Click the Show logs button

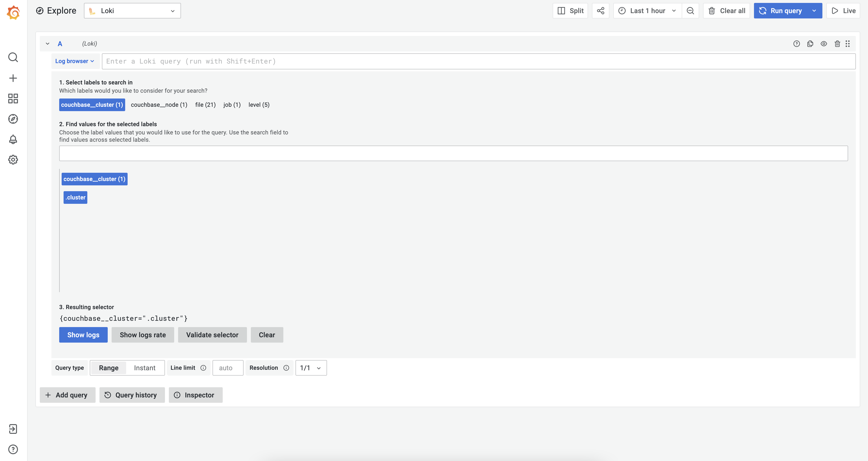tap(83, 335)
